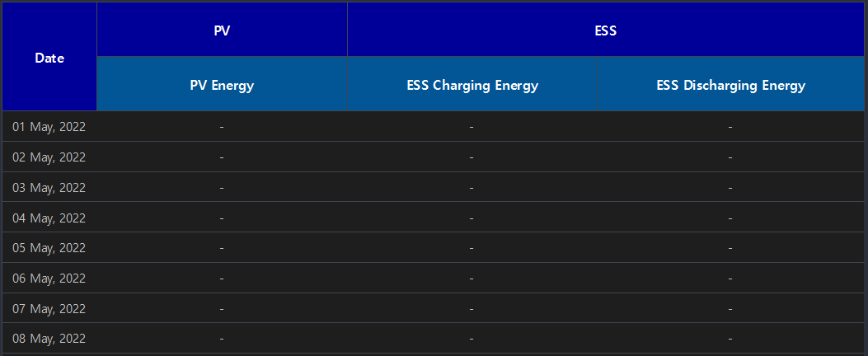Image resolution: width=868 pixels, height=356 pixels.
Task: Click PV Energy value for 05 May, 2022
Action: tap(222, 248)
